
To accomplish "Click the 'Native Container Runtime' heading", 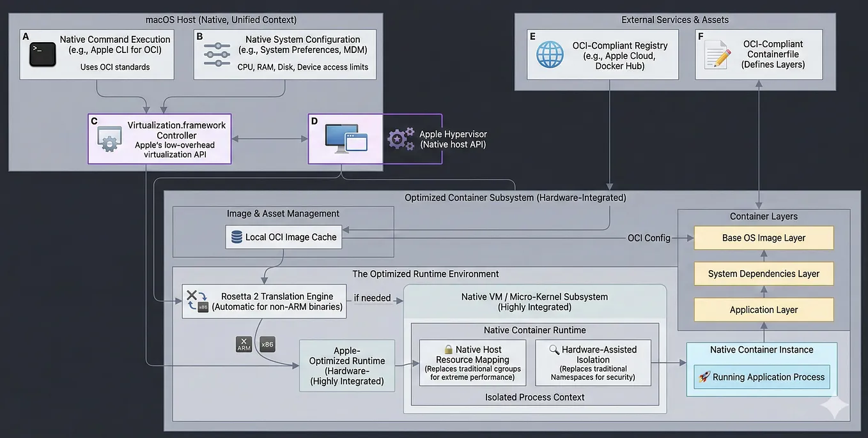I will pos(535,330).
